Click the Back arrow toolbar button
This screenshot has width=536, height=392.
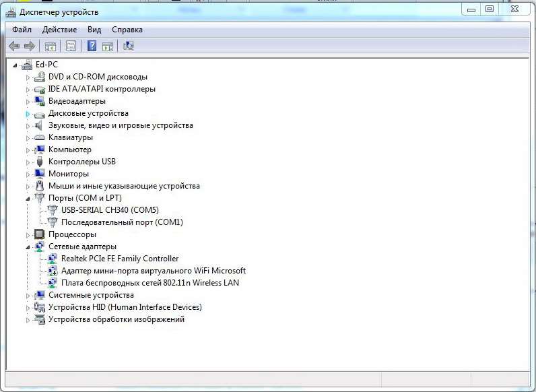[14, 46]
